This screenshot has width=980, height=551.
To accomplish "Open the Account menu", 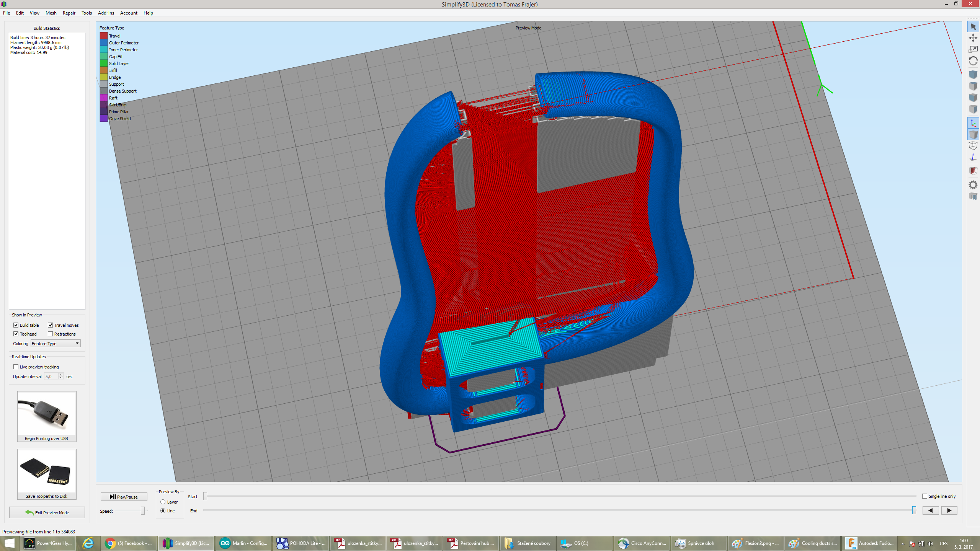I will click(x=129, y=13).
